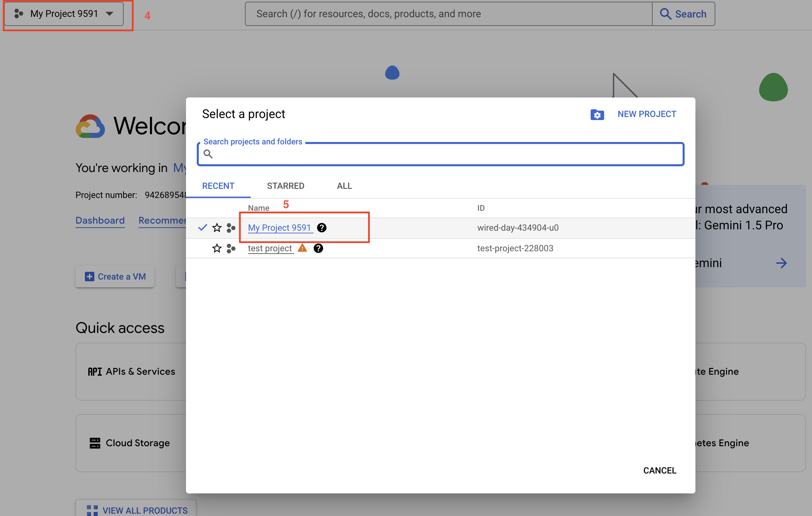Open help icon next to My Project 9591
This screenshot has height=516, width=812.
click(322, 228)
